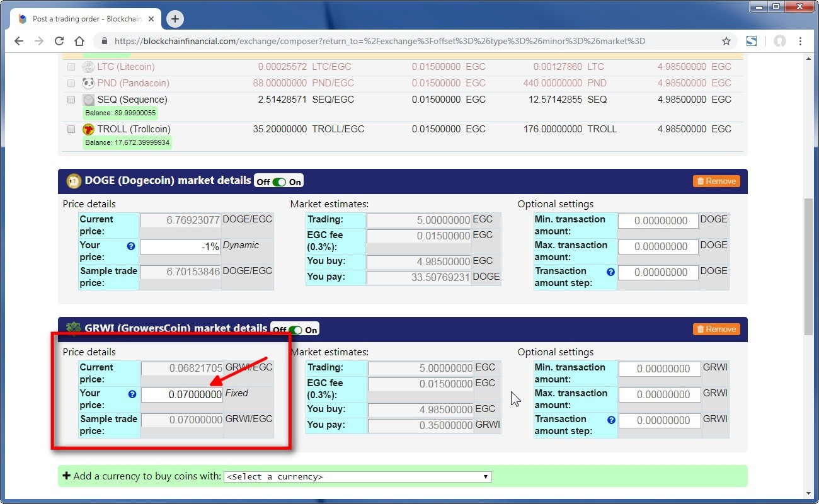Open the Select a currency dropdown
Viewport: 819px width, 504px height.
pos(357,477)
